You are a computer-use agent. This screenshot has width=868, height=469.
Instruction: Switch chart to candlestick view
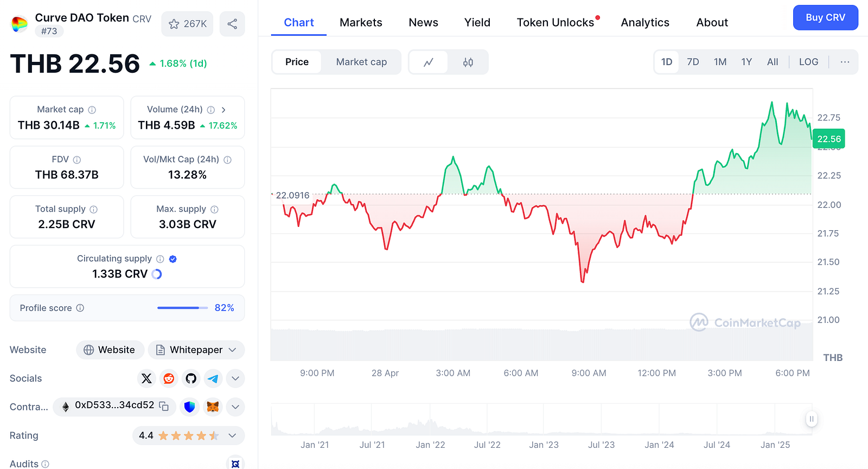tap(468, 62)
